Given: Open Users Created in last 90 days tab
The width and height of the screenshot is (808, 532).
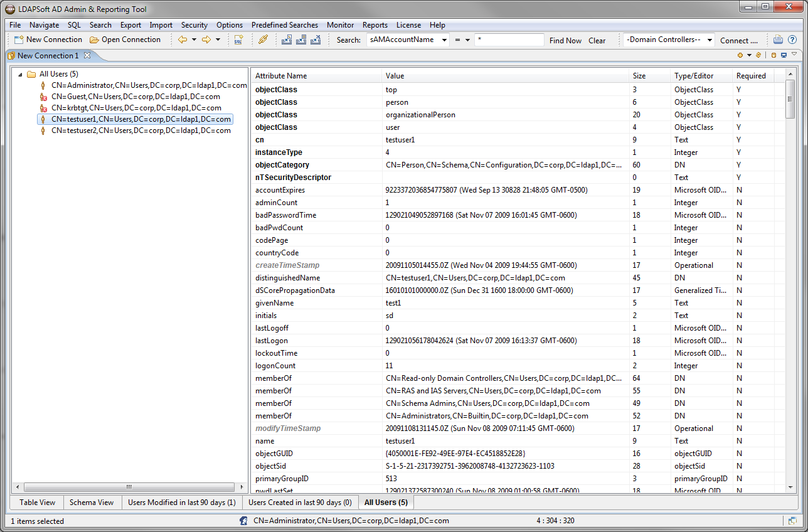Looking at the screenshot, I should (x=300, y=502).
